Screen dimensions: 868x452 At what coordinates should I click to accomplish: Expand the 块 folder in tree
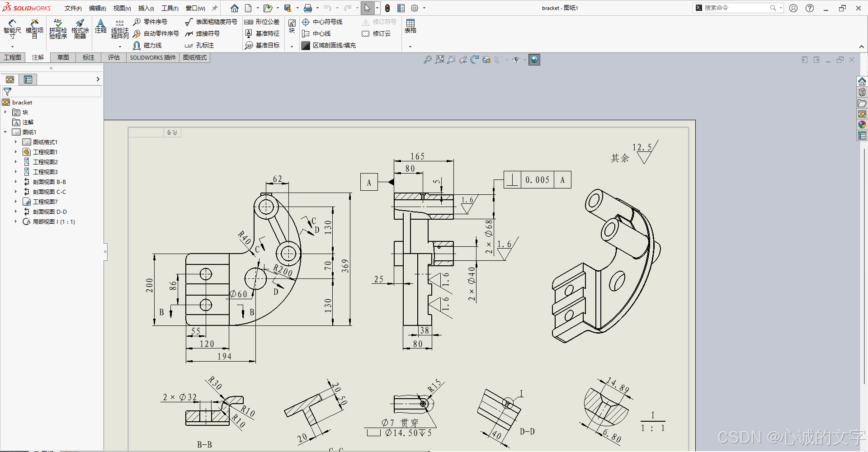point(5,112)
